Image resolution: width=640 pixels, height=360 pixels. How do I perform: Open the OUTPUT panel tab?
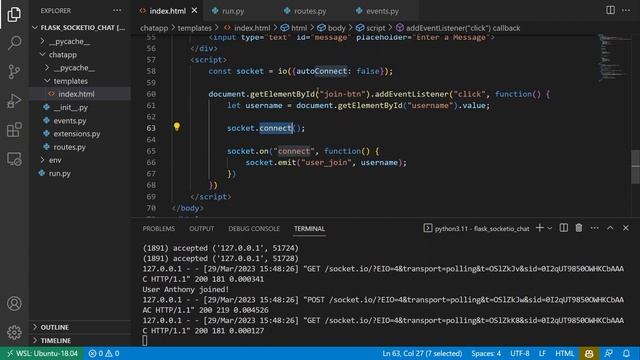click(x=202, y=229)
